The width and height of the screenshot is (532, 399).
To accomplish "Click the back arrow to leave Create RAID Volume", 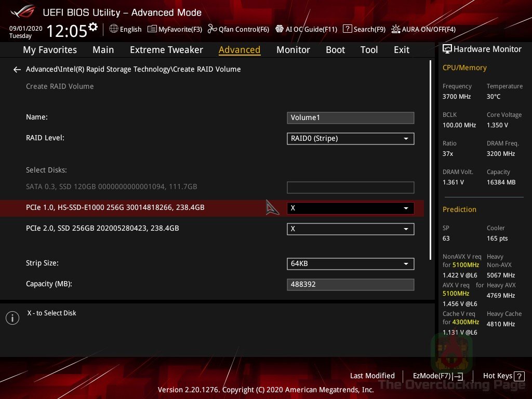I will tap(17, 69).
